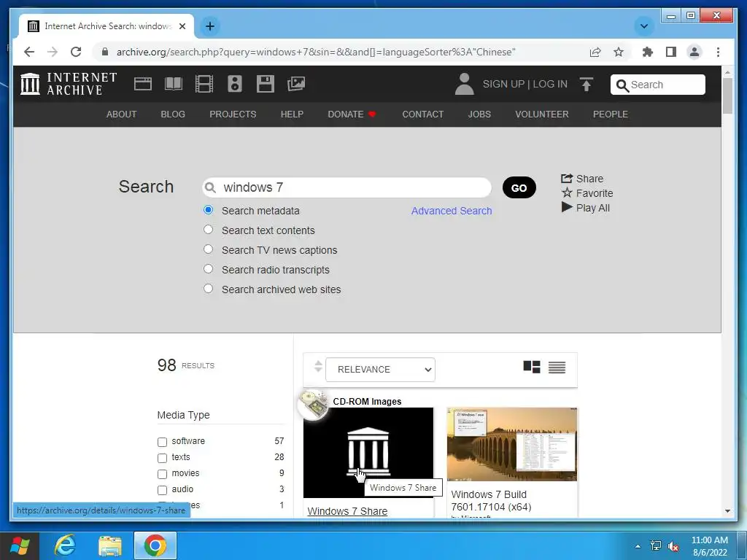Open PEOPLE in the nav bar
This screenshot has height=560, width=747.
(611, 114)
